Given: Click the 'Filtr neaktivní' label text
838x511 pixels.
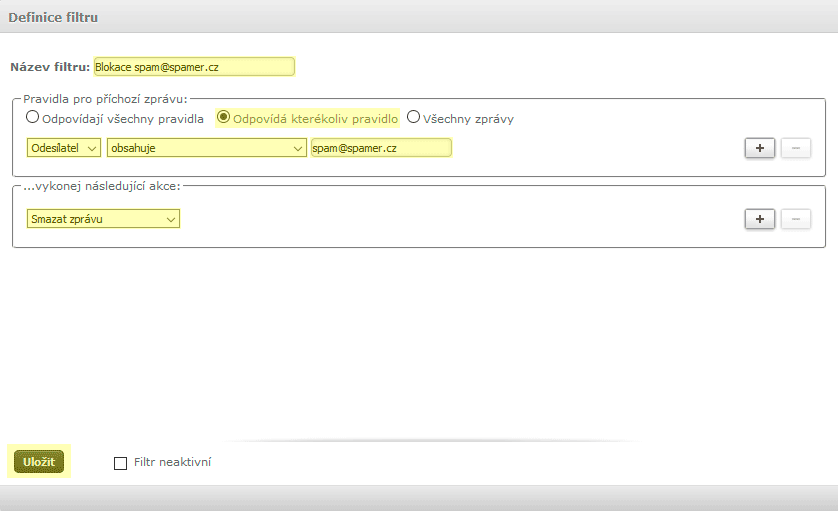Looking at the screenshot, I should tap(172, 462).
